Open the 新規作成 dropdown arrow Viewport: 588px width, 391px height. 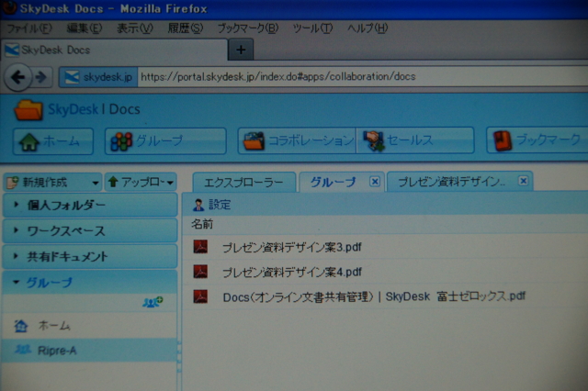click(x=96, y=183)
